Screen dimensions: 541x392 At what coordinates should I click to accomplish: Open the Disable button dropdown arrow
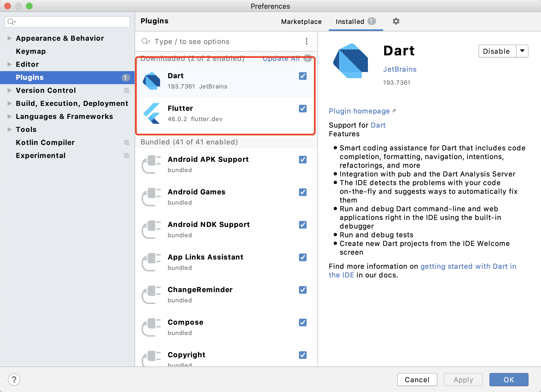(522, 51)
